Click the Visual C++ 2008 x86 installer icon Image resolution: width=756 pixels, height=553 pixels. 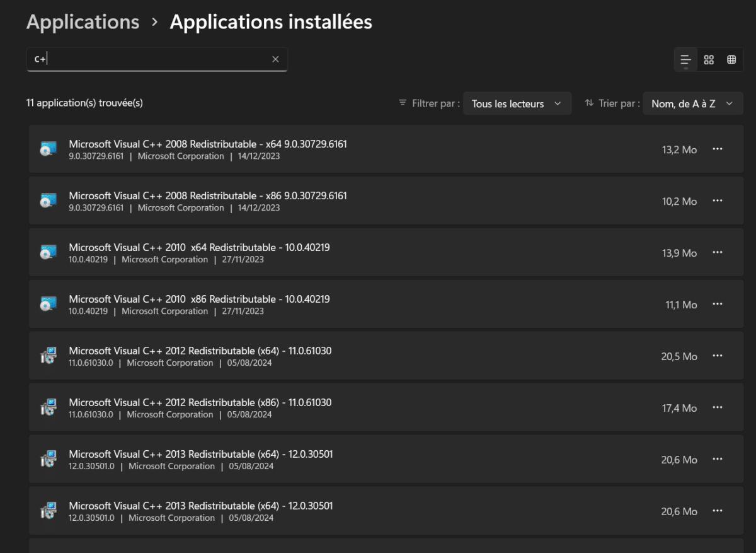tap(49, 201)
